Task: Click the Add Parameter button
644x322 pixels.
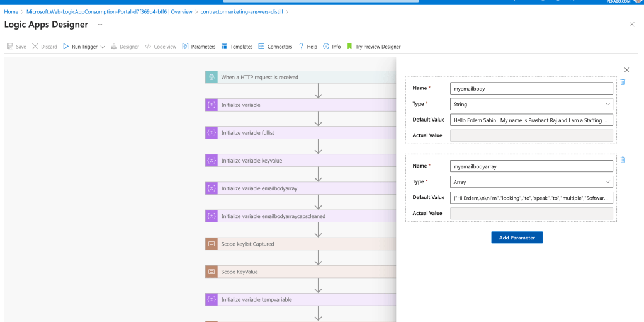Action: click(x=517, y=238)
